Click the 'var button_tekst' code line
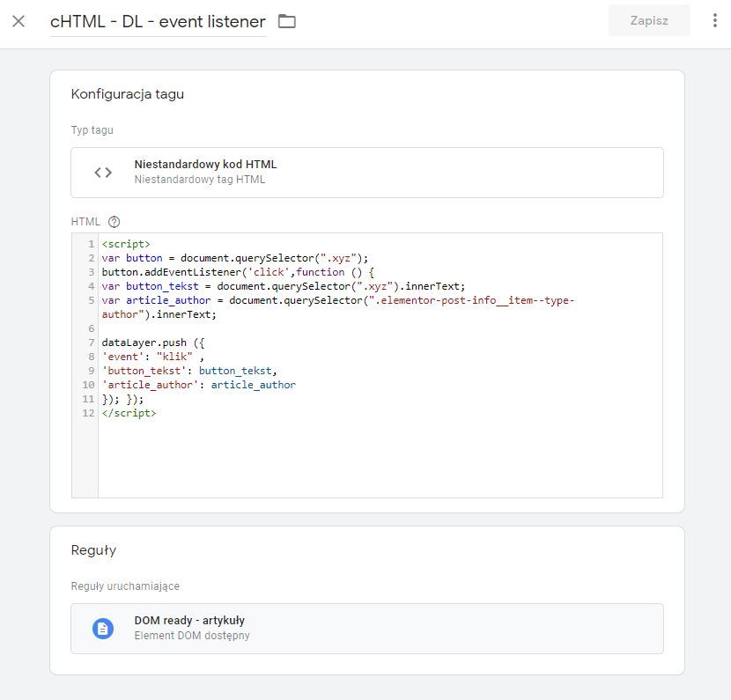 point(284,286)
